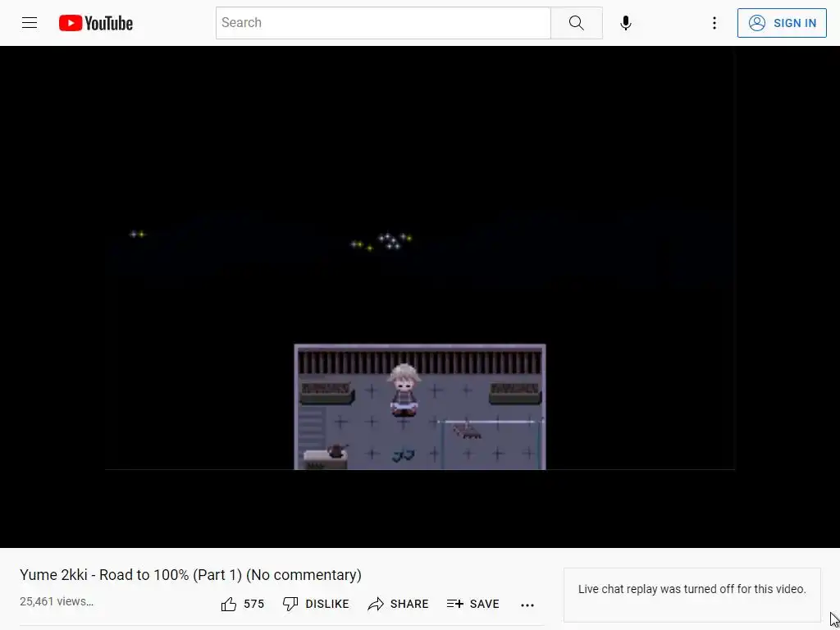Open the SHARE dialog
Screen dimensions: 840x630
(398, 605)
